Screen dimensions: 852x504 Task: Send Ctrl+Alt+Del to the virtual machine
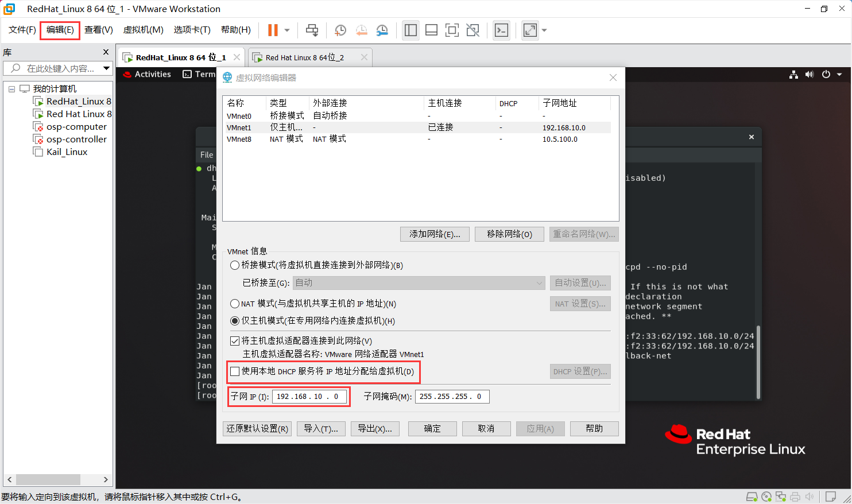point(312,30)
